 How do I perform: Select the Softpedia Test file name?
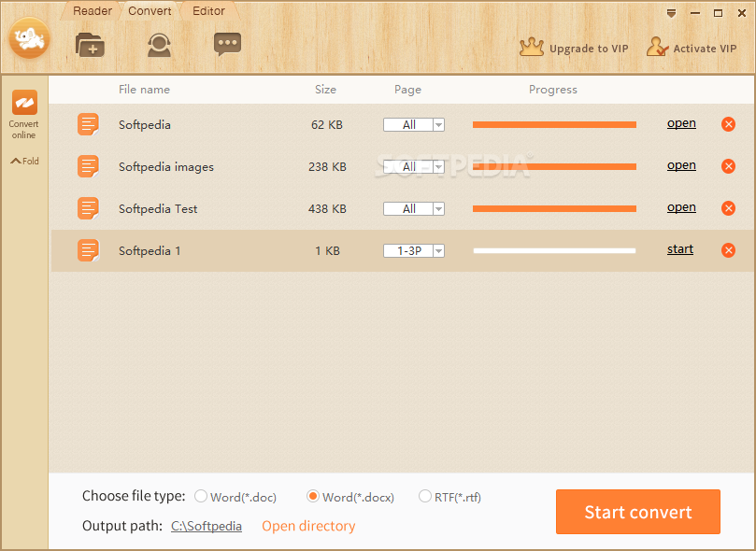[x=158, y=208]
